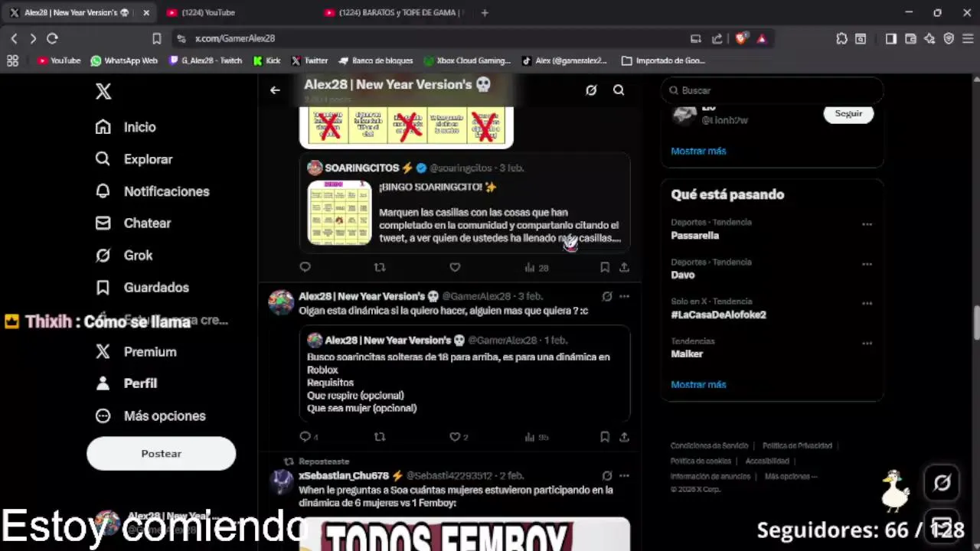Image resolution: width=980 pixels, height=551 pixels.
Task: Click floating Grok button at bottom right
Action: click(942, 483)
